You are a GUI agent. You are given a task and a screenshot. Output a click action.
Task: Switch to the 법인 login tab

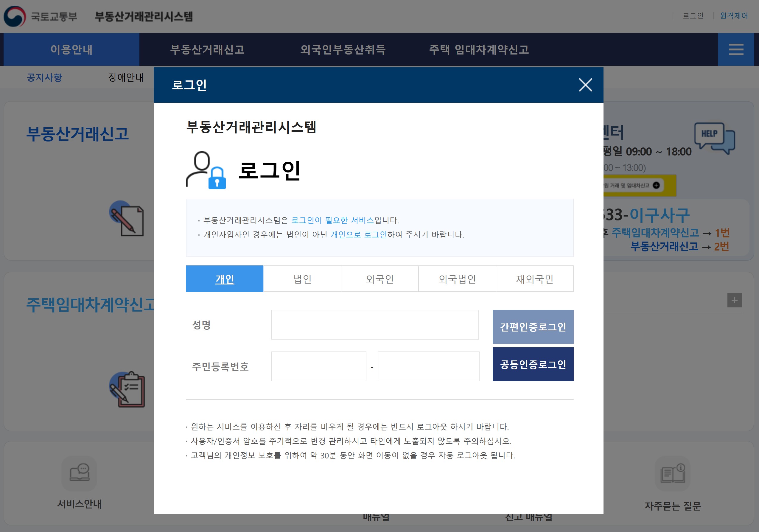(x=302, y=279)
